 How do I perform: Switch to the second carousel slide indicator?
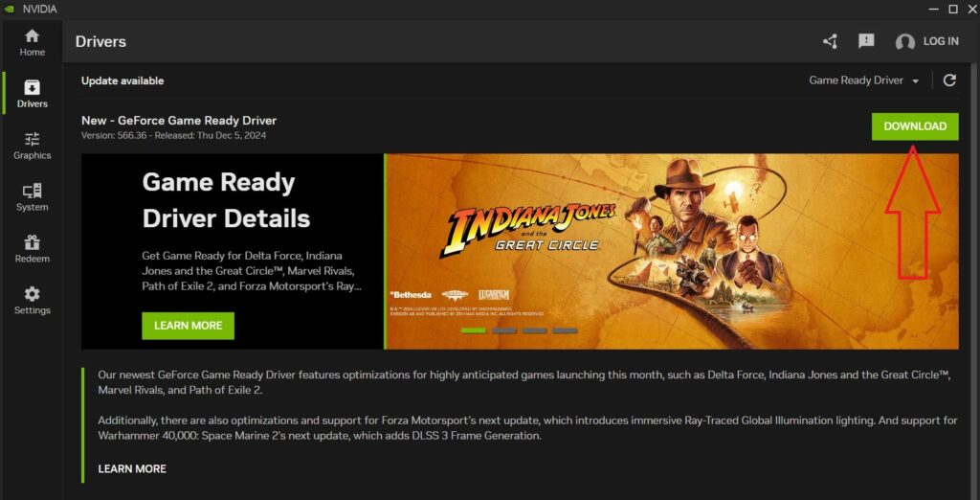pos(504,330)
